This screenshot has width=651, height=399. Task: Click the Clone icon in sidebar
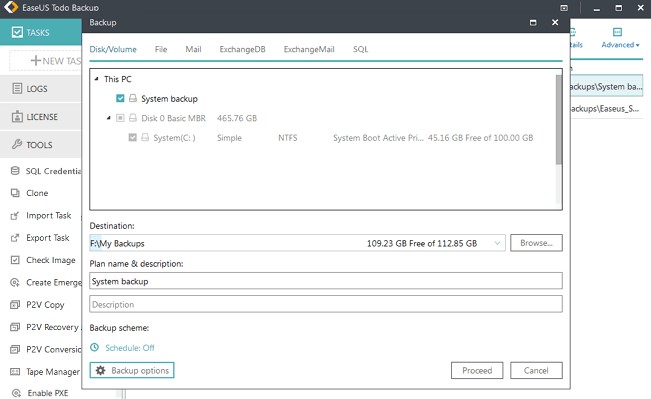15,193
